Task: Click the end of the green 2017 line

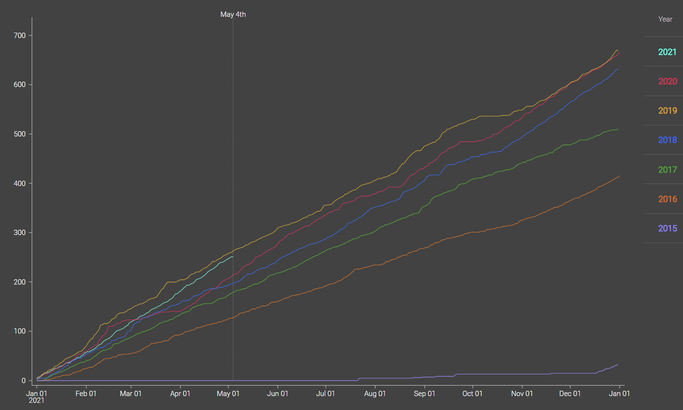Action: [x=618, y=129]
